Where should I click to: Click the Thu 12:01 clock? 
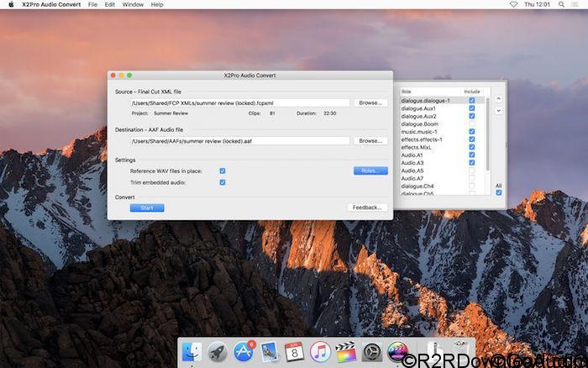click(537, 4)
